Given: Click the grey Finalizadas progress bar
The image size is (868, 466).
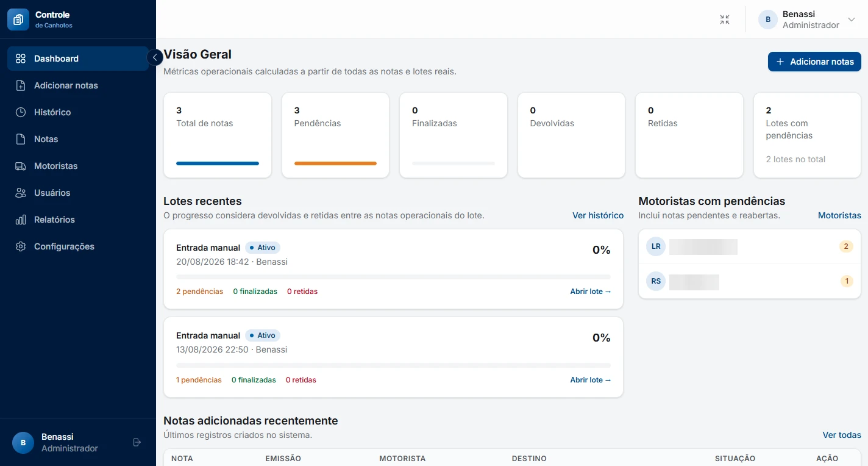Looking at the screenshot, I should coord(454,163).
